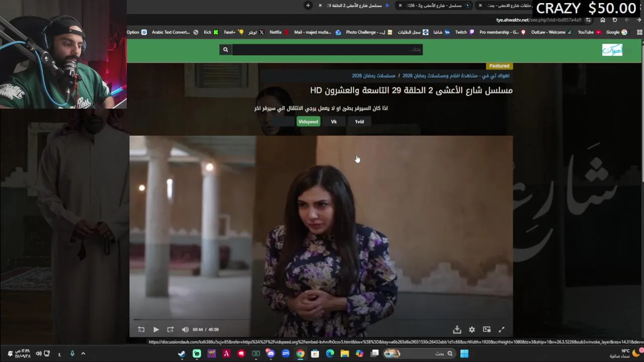Play the video in the player
This screenshot has width=644, height=362.
click(x=156, y=330)
